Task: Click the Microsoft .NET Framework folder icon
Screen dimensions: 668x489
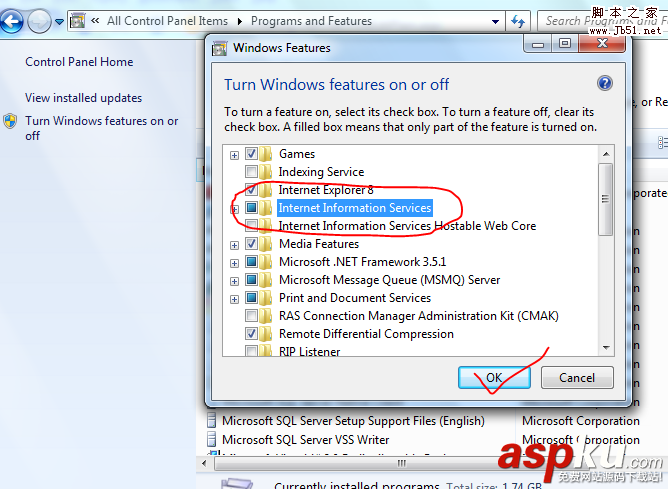Action: [265, 262]
